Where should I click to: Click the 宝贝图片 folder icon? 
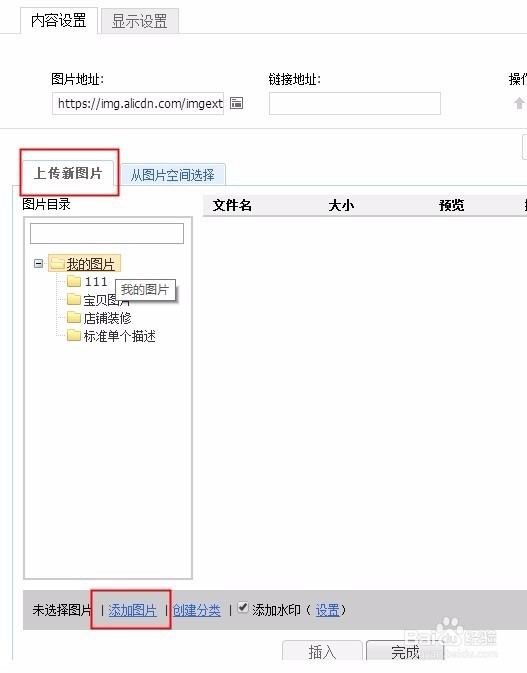[x=74, y=299]
